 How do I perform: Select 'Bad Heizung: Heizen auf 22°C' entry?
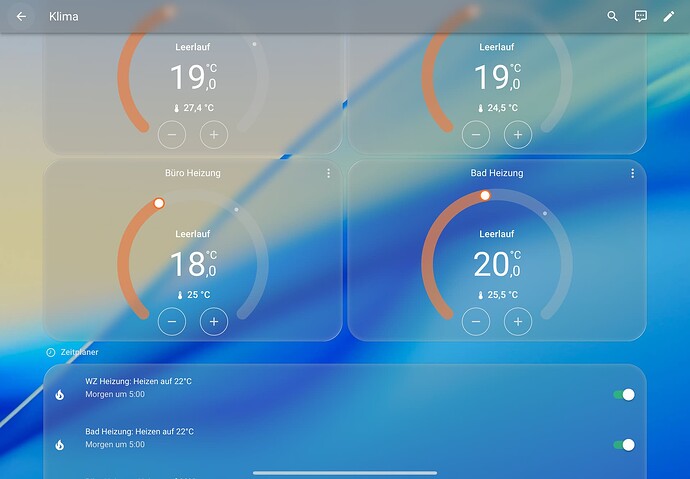[x=139, y=431]
